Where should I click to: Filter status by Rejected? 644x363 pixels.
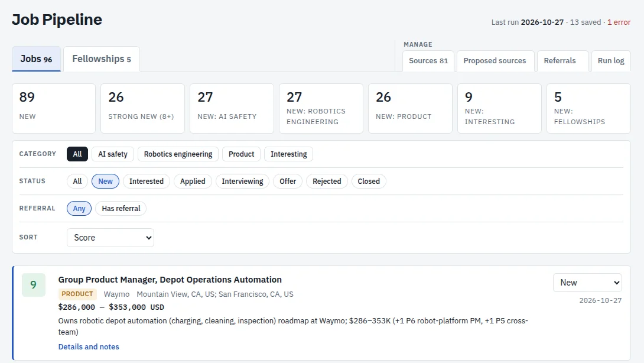tap(327, 181)
